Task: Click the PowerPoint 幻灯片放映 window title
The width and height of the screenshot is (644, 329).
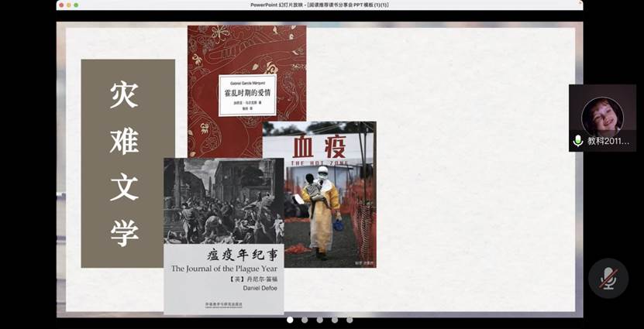Action: coord(319,5)
